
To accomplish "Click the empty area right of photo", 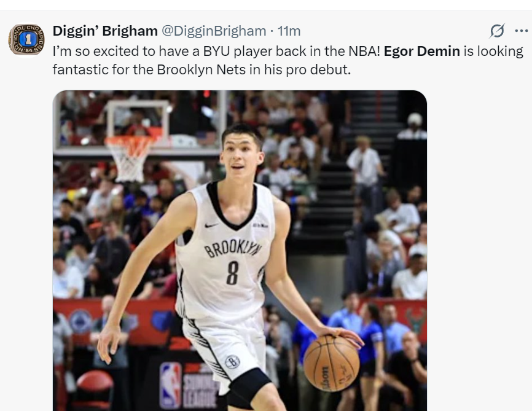I will (x=479, y=251).
